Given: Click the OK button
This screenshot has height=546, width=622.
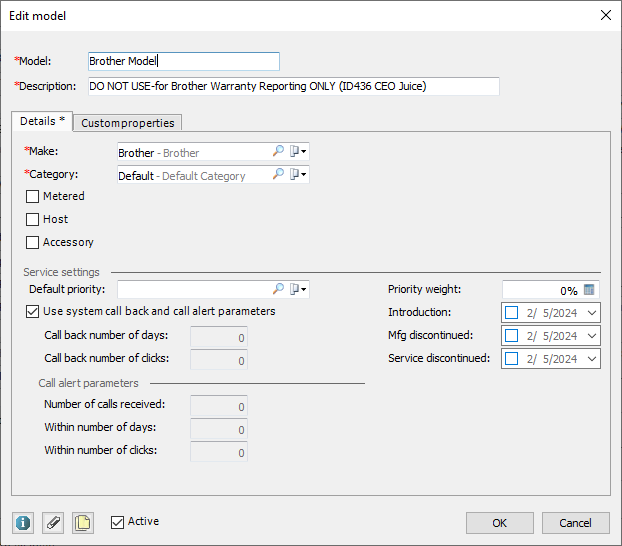Looking at the screenshot, I should coord(499,523).
